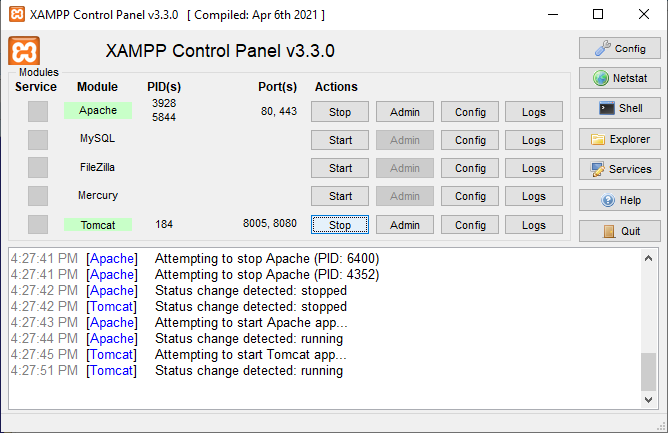The width and height of the screenshot is (668, 433).
Task: Open the MySQL Logs menu
Action: click(x=534, y=140)
